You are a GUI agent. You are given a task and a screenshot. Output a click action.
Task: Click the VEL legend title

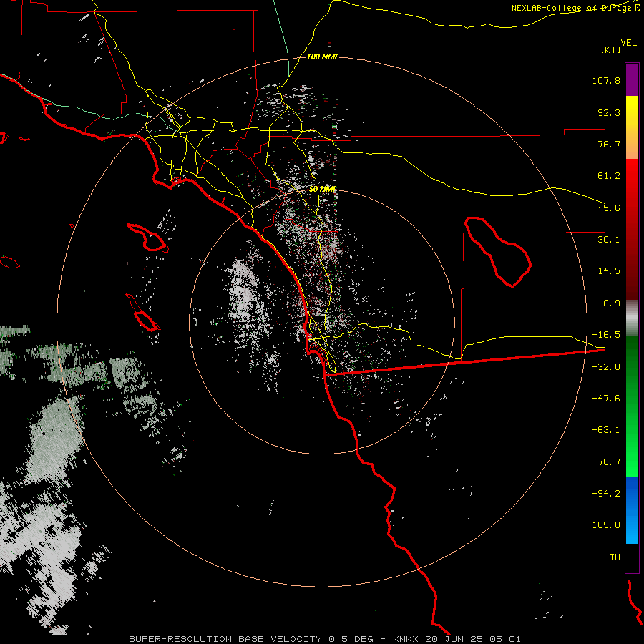(628, 43)
